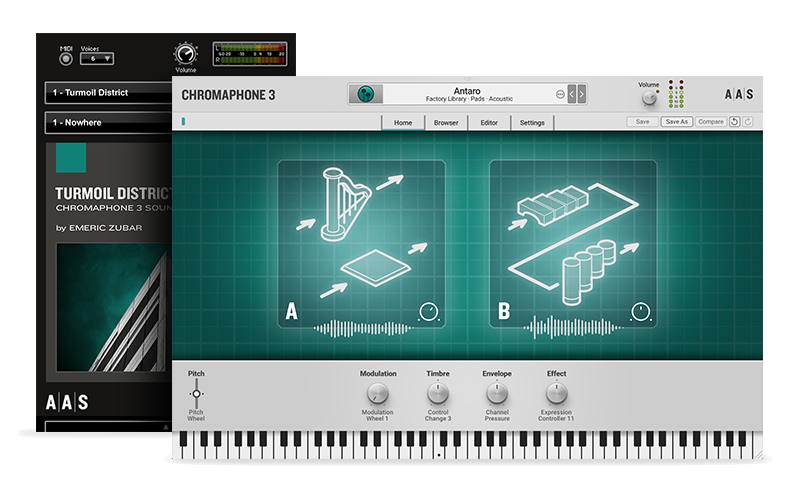Viewport: 800px width, 500px height.
Task: Toggle the MIDI indicator button
Action: pyautogui.click(x=66, y=58)
